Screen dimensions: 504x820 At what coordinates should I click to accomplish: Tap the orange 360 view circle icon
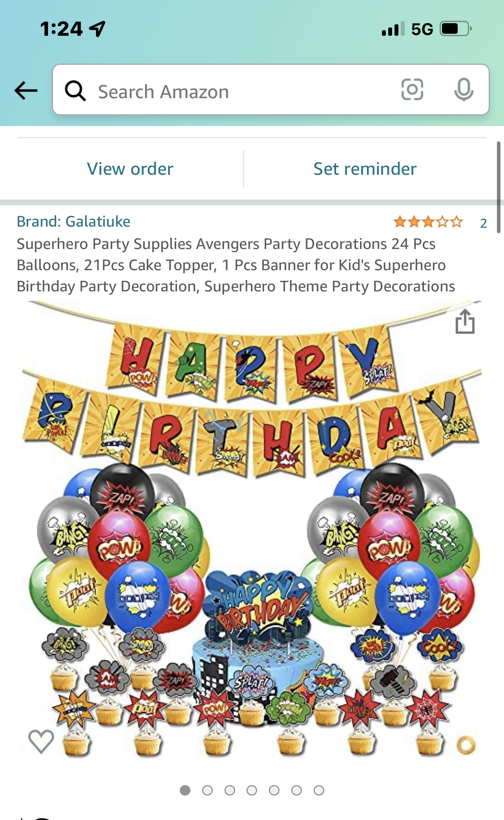tap(466, 745)
